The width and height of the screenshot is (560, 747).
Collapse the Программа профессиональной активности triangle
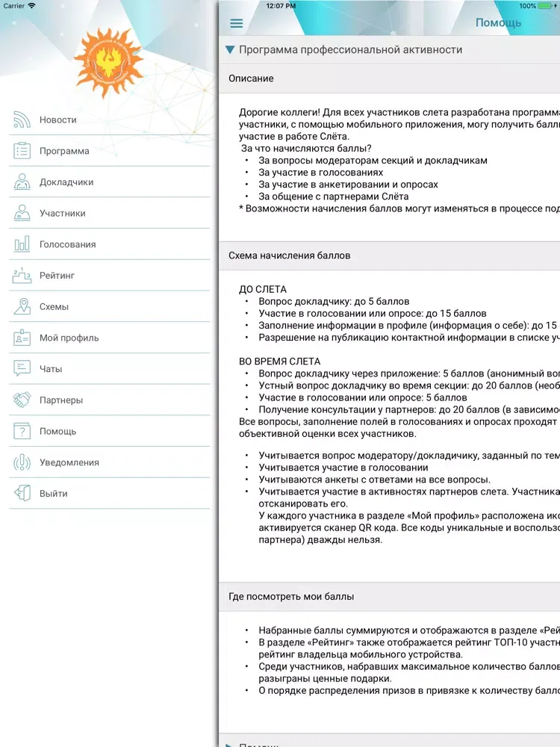click(230, 49)
